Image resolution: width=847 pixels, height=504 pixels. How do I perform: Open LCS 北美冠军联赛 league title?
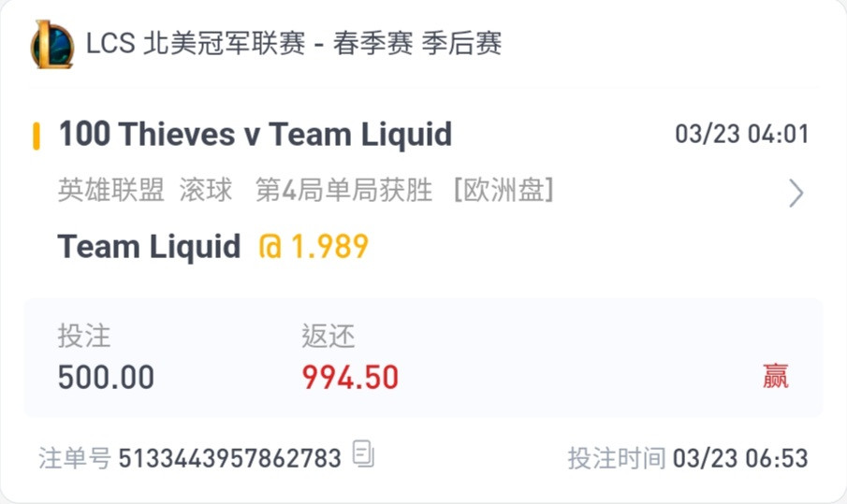tap(294, 43)
